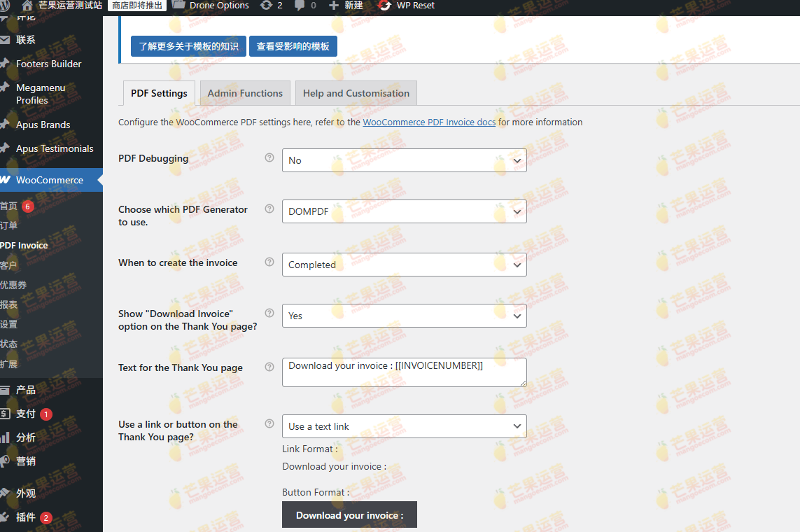Click the 查看受影响的模板 button
Screen dimensions: 800x532
click(x=293, y=46)
